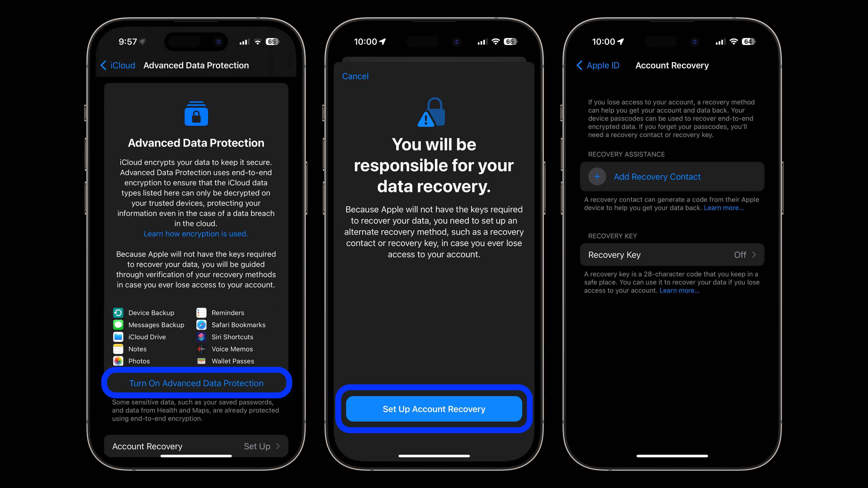Scroll down on Advanced Data Protection screen
This screenshot has width=868, height=488.
[196, 268]
